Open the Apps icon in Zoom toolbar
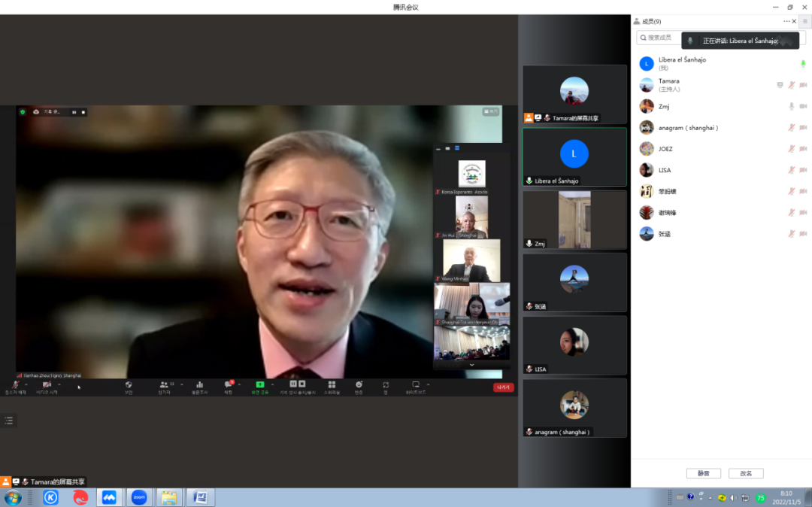Image resolution: width=812 pixels, height=507 pixels. 386,385
